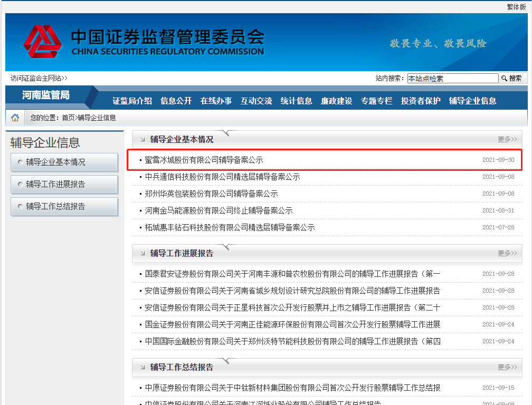
Task: Open 柘城惠丰钻石科技精选层辅导备案公示
Action: click(x=230, y=227)
